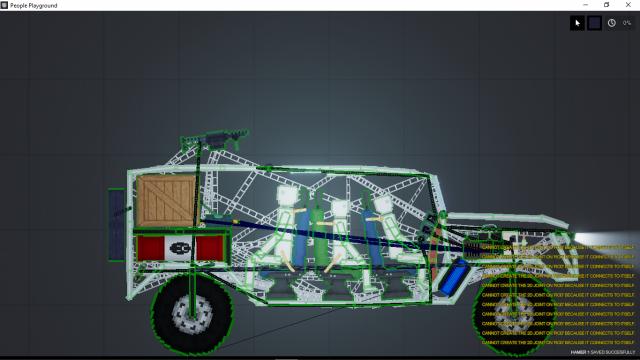Click the dark square icon beside the cursor tool
The height and width of the screenshot is (360, 640).
tap(594, 23)
